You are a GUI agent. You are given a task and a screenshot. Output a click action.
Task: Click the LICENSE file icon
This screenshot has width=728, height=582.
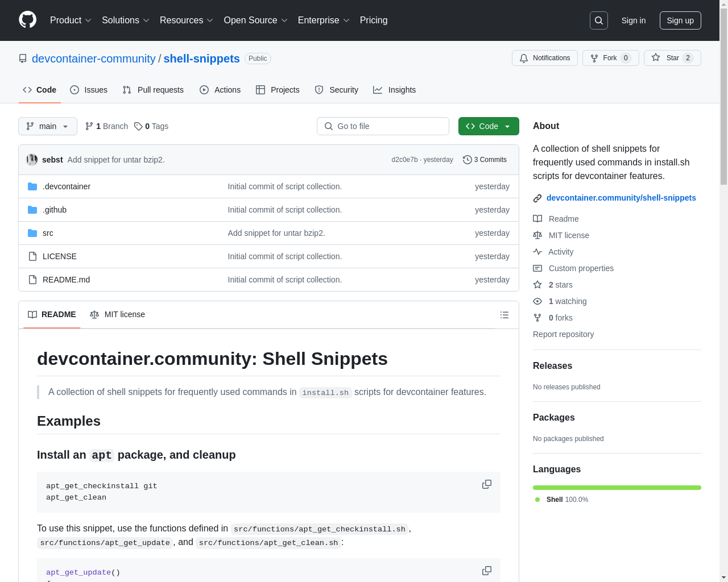pos(32,256)
